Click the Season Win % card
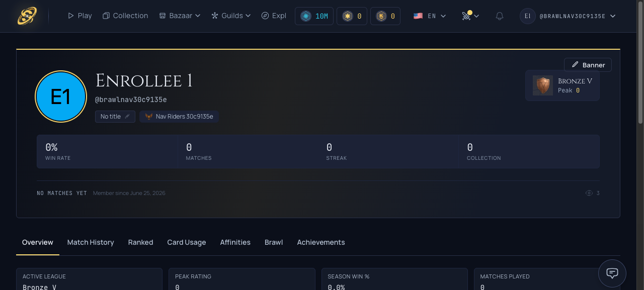Screen dimensions: 644x290 pyautogui.click(x=394, y=279)
